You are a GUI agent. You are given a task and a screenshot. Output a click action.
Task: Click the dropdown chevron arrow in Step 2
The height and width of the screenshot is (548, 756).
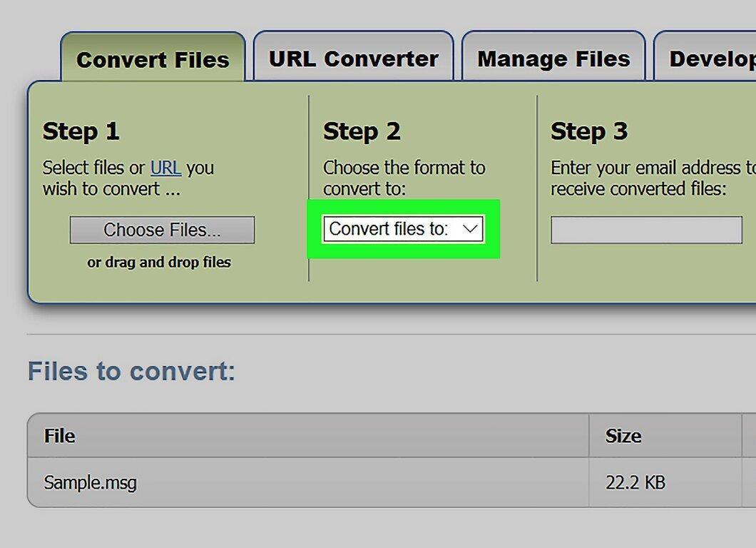tap(470, 228)
